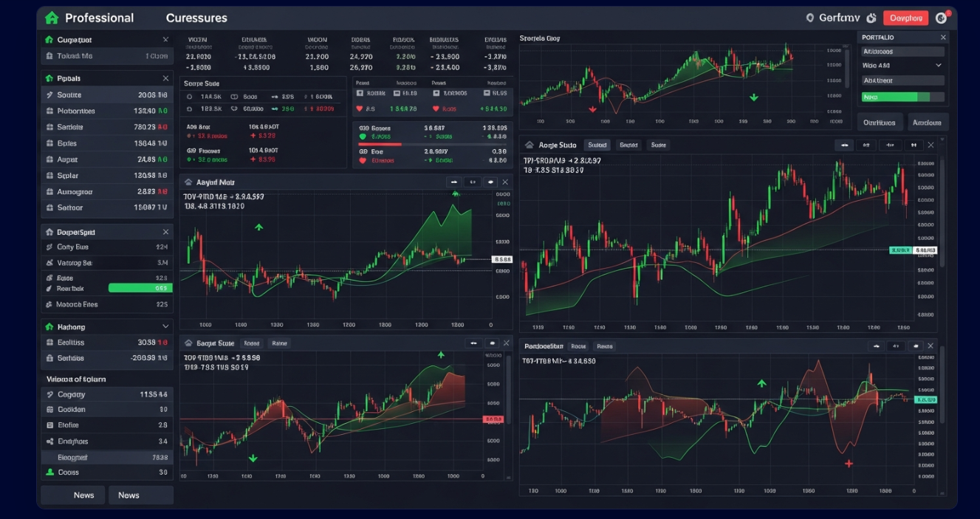Switch to the Curessures tab

tap(196, 18)
